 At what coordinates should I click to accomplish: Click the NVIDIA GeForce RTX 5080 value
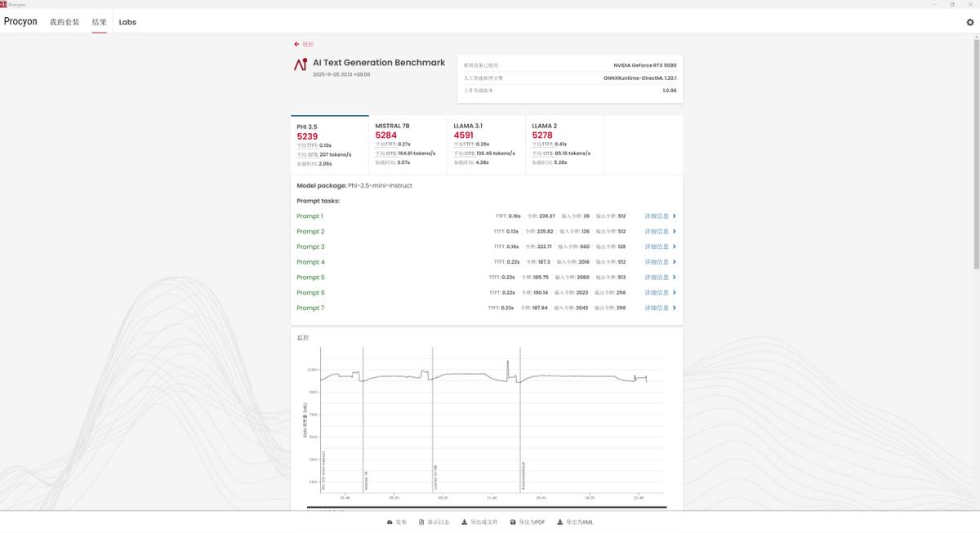coord(645,65)
